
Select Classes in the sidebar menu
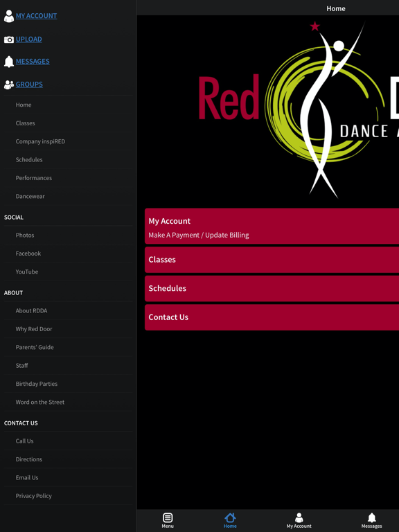pyautogui.click(x=68, y=123)
